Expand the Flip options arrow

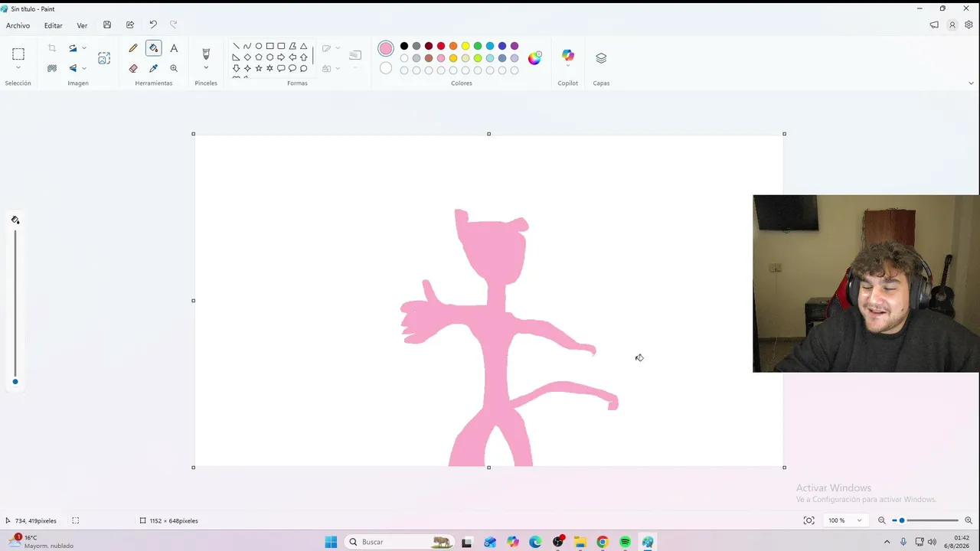click(83, 68)
